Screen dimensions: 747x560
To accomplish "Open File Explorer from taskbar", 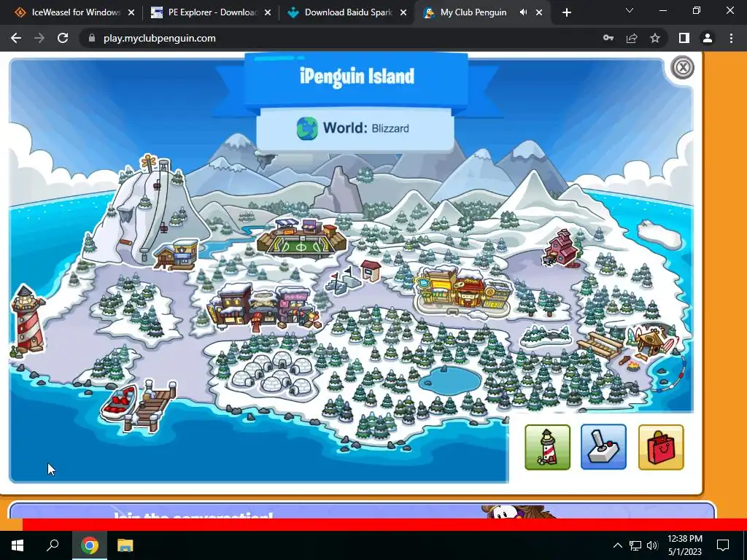I will coord(125,545).
